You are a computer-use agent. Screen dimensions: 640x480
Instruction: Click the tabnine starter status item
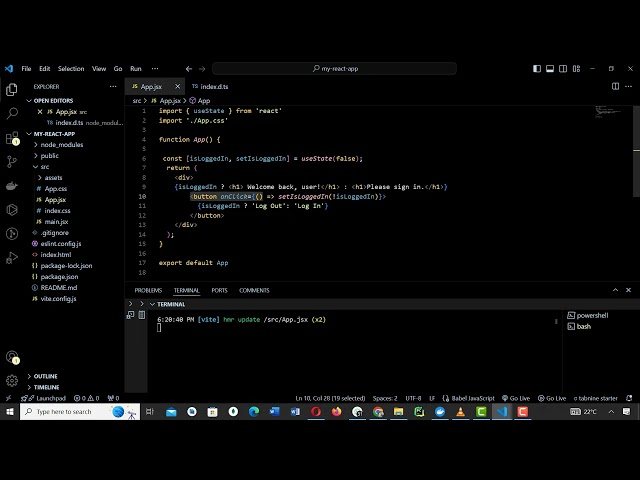click(596, 398)
